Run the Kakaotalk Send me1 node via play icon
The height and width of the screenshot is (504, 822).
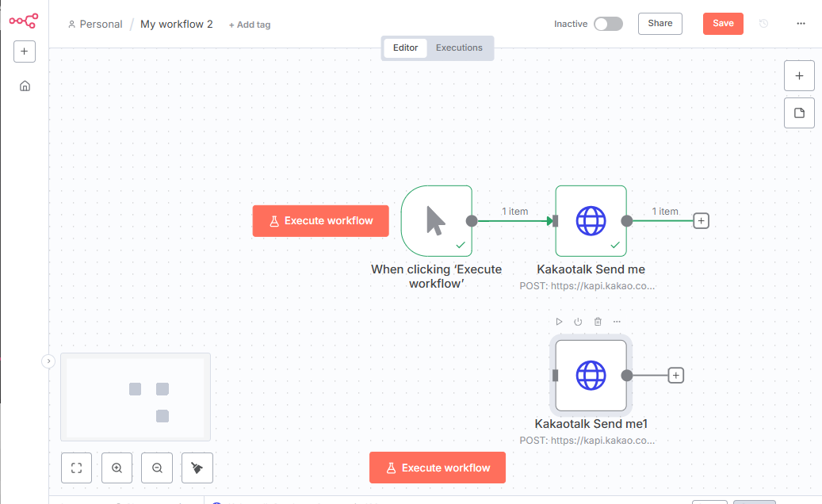559,322
